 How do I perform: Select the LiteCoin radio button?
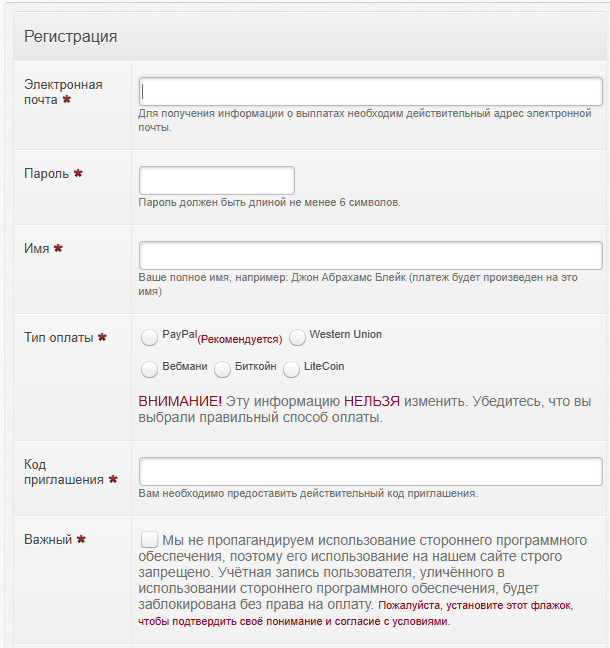292,369
